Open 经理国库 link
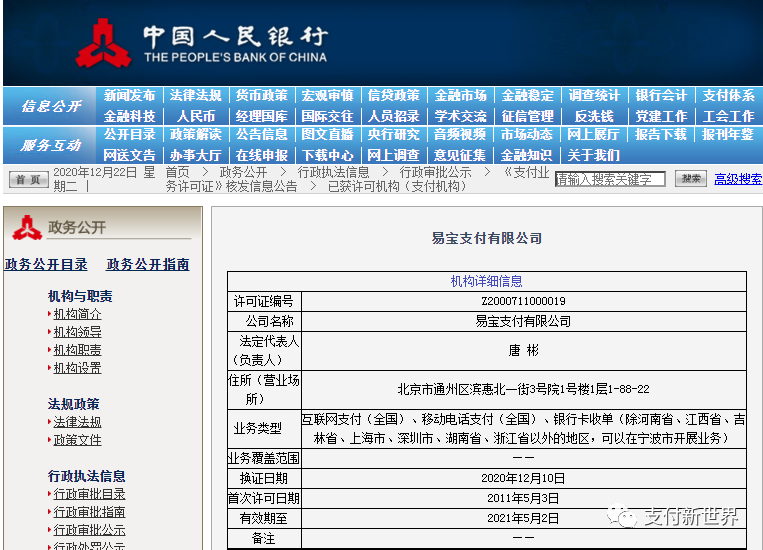Screen dimensions: 763x550 (x=262, y=116)
